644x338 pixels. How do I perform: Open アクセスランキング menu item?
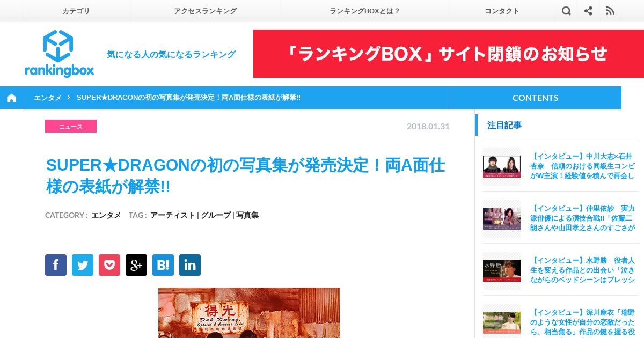coord(205,11)
